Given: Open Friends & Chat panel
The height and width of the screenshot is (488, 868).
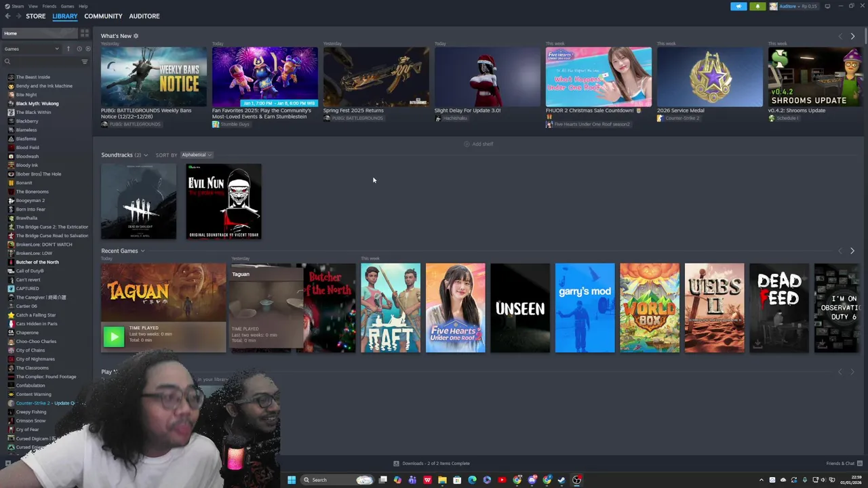Looking at the screenshot, I should (x=843, y=464).
